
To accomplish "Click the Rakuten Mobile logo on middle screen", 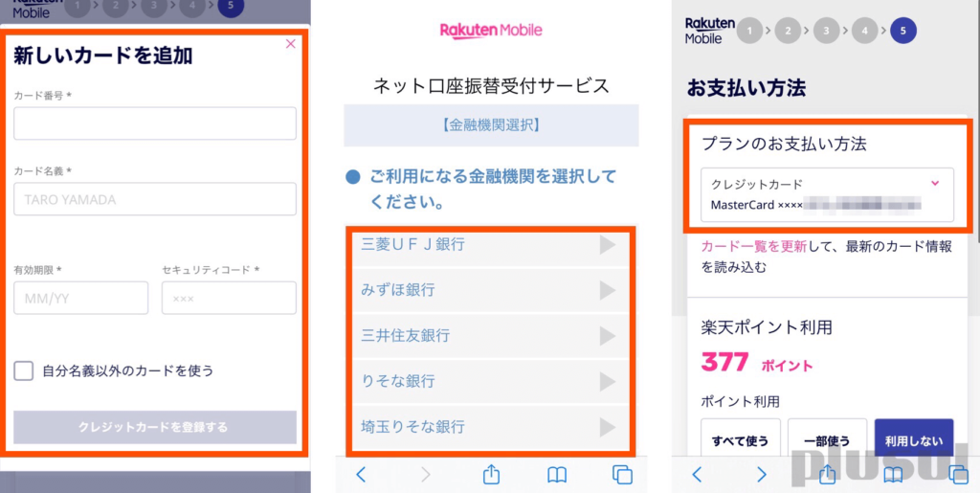I will pos(491,31).
